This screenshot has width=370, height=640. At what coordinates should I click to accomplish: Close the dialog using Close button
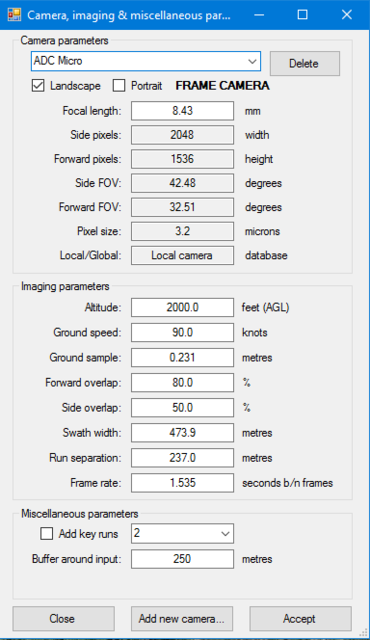pos(64,618)
